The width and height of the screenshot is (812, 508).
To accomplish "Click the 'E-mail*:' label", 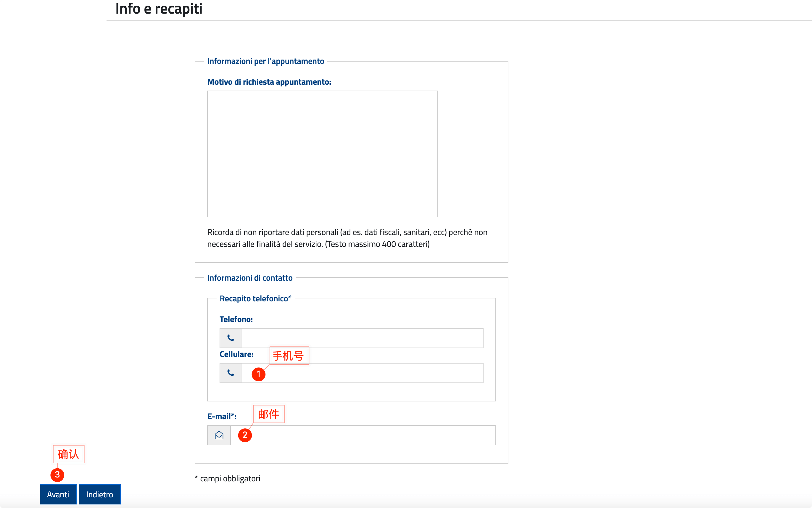I will [x=222, y=416].
